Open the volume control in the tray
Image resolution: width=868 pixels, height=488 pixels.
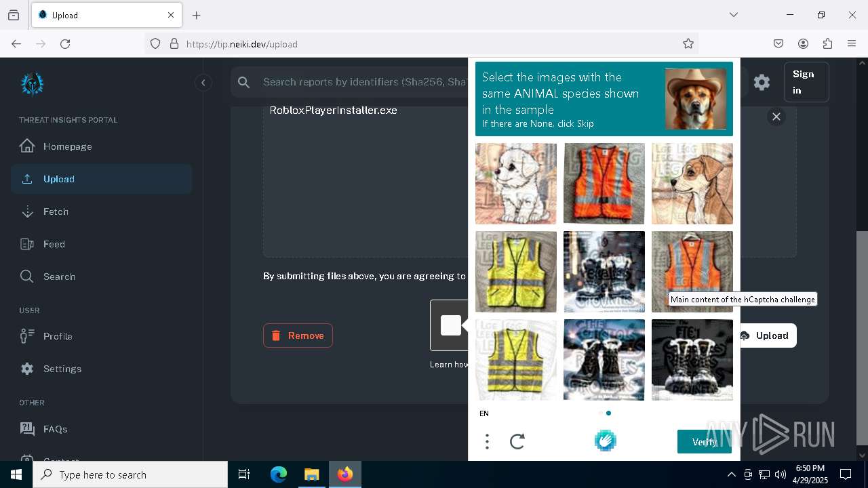[781, 474]
